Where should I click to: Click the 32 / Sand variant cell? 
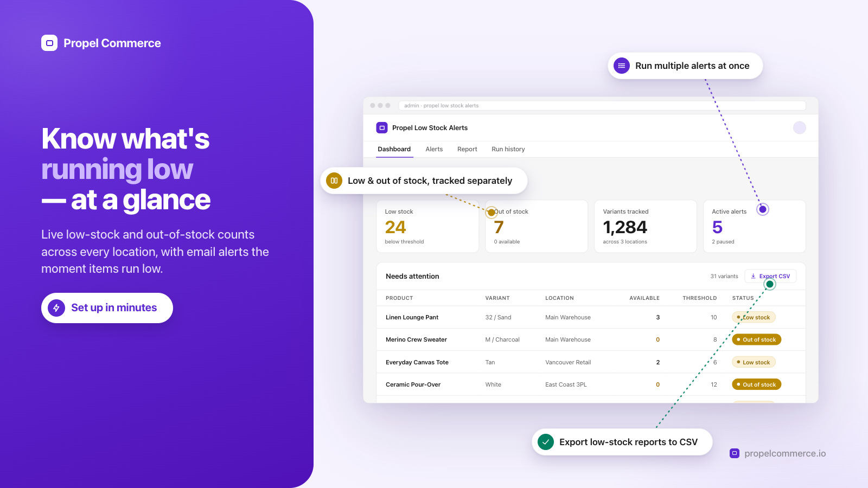pos(498,317)
